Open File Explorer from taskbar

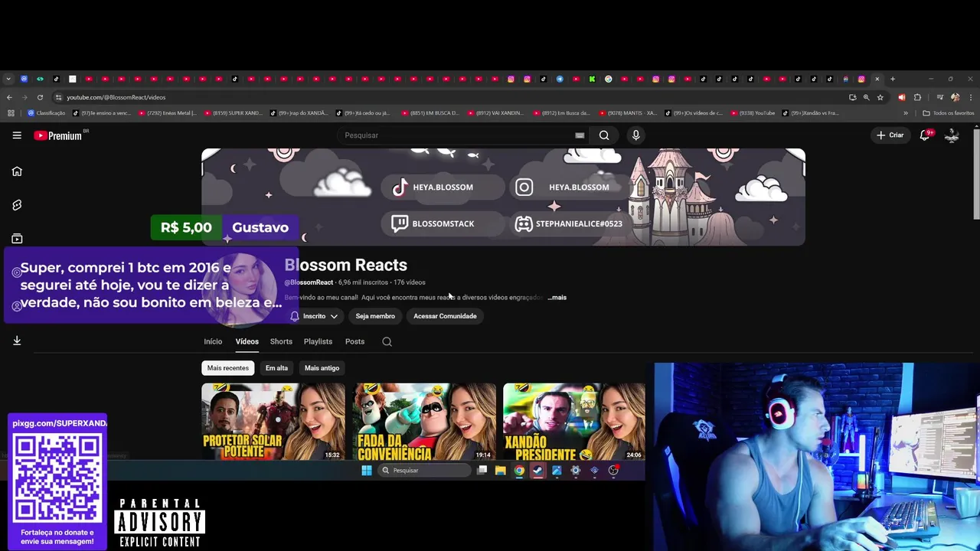coord(500,470)
